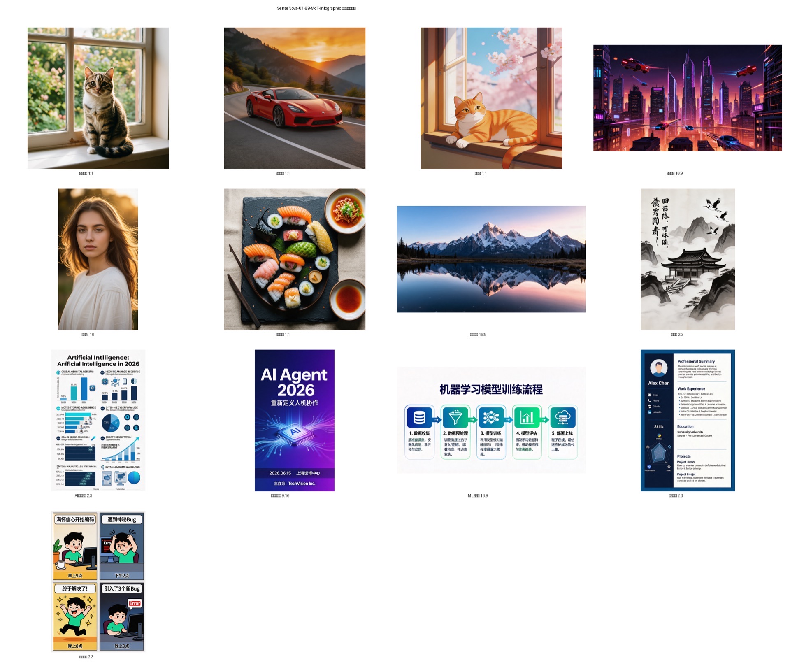Open the four-panel programmer Bug comic
The width and height of the screenshot is (790, 672).
click(x=98, y=581)
